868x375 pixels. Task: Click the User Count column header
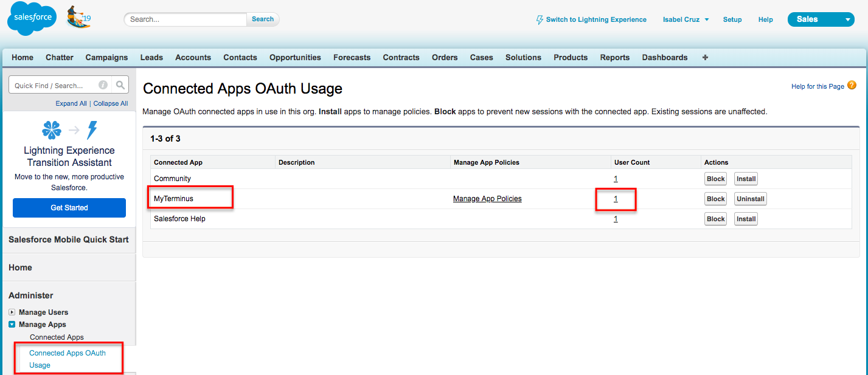tap(632, 162)
